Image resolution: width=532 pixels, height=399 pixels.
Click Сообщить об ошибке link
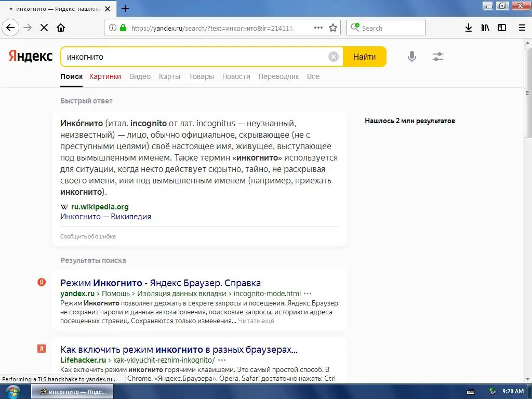[88, 236]
